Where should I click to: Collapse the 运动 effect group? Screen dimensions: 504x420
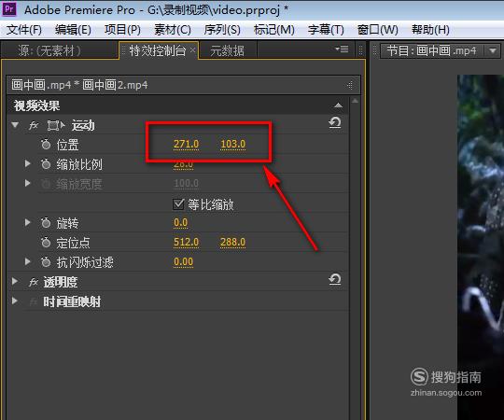15,125
